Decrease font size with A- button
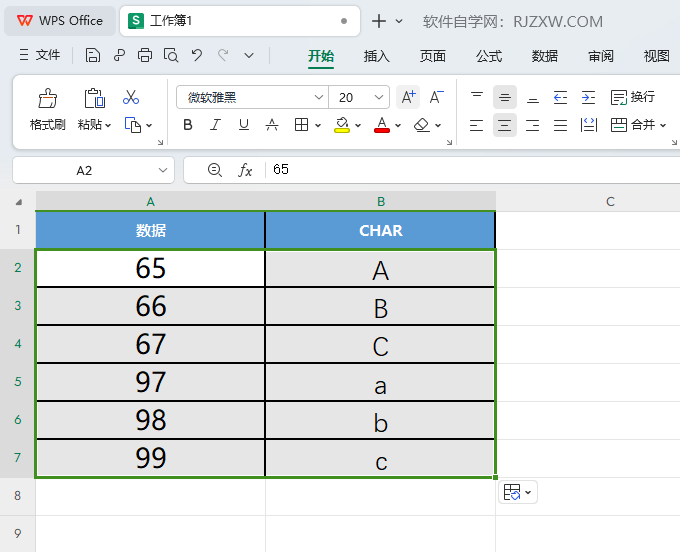The image size is (680, 552). (436, 97)
